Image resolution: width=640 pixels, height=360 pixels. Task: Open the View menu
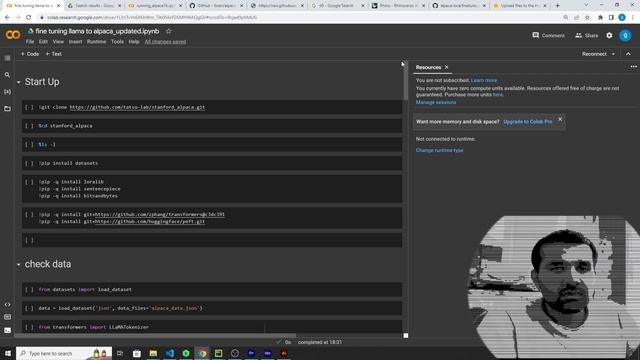[58, 42]
